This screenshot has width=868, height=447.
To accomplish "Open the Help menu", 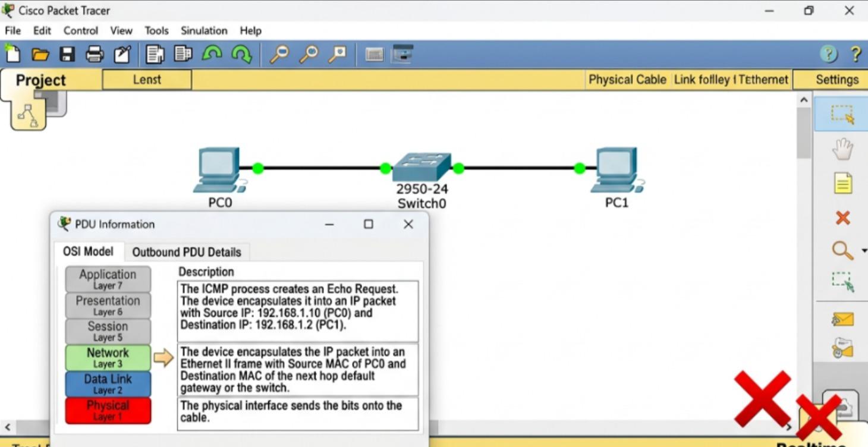I will pyautogui.click(x=250, y=31).
